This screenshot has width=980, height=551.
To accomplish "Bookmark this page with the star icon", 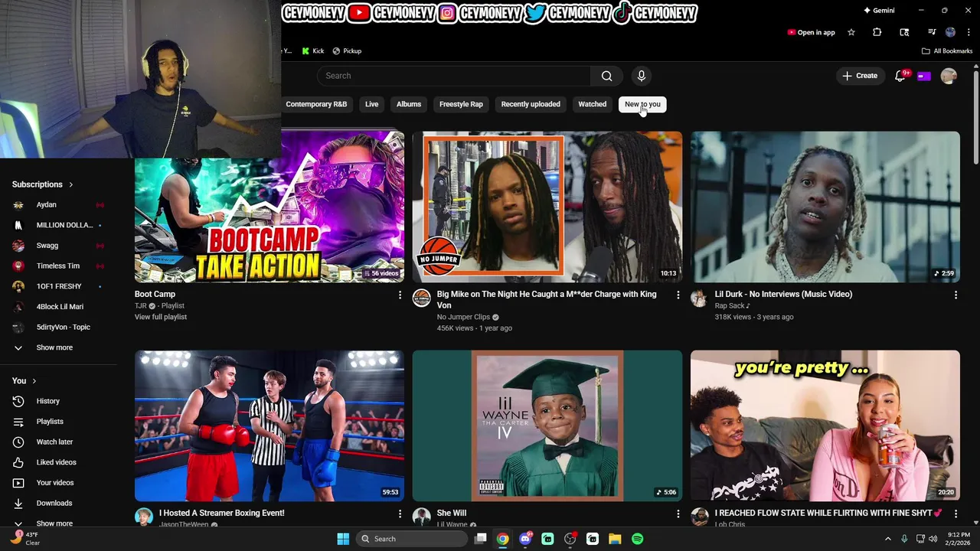I will [851, 32].
